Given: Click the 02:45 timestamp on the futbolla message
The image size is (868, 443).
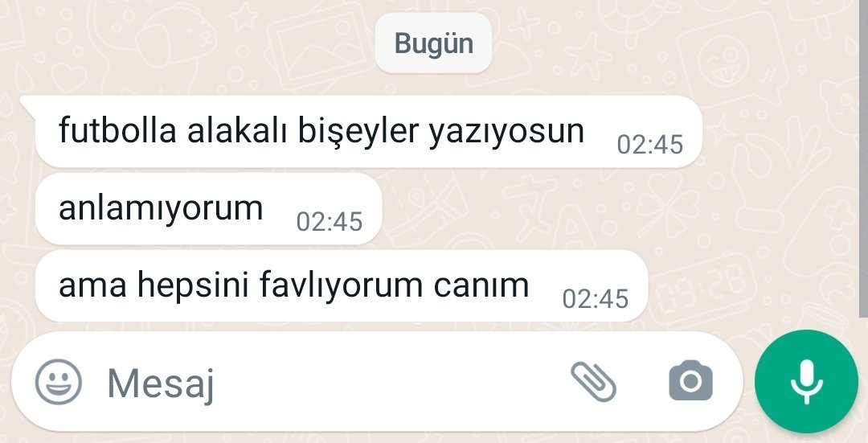Looking at the screenshot, I should (x=650, y=145).
